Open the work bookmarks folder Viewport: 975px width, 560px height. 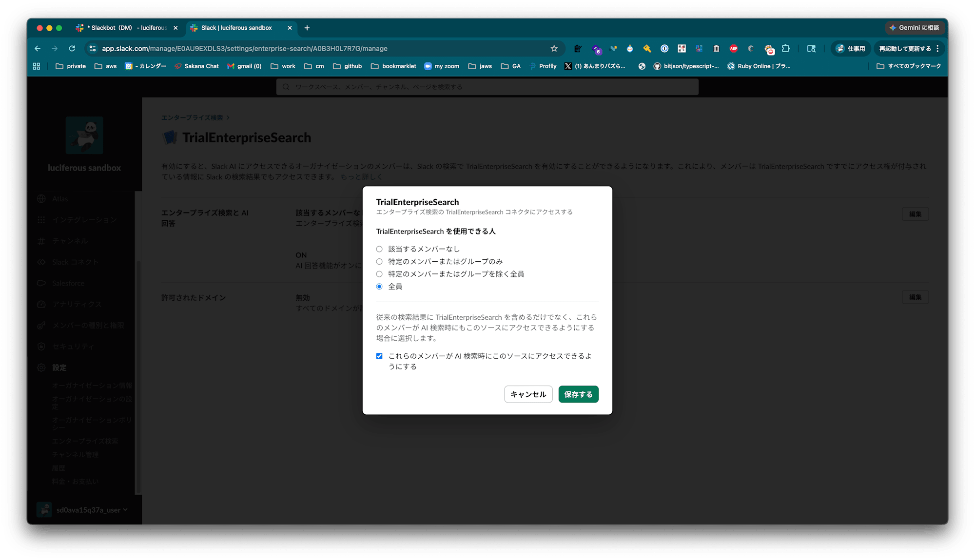click(283, 66)
